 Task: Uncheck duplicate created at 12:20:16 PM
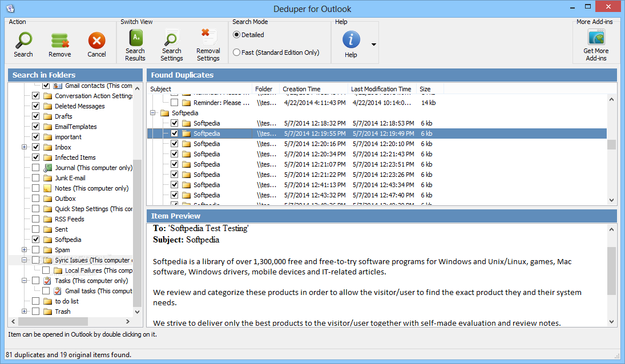pyautogui.click(x=175, y=144)
